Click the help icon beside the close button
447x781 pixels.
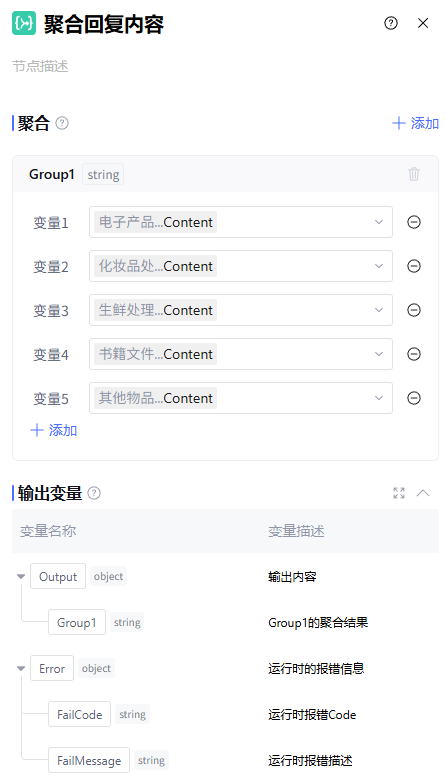pos(391,23)
